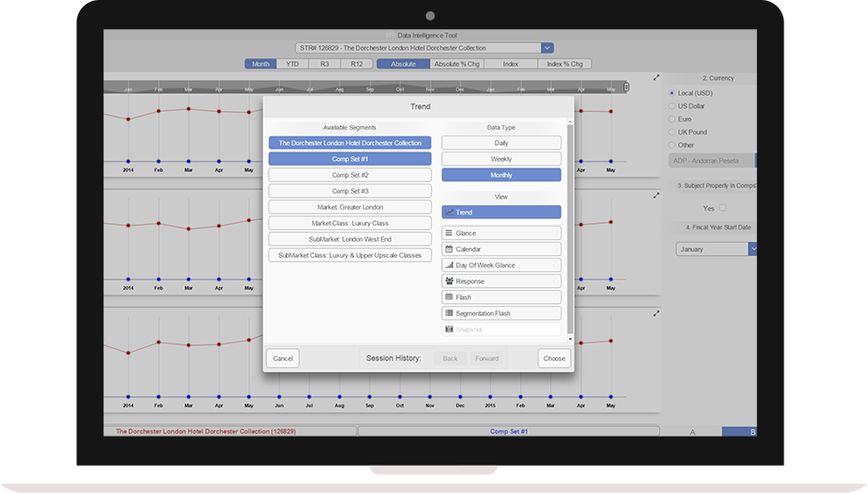Select Local (USD) currency radio
Image resolution: width=868 pixels, height=493 pixels.
tap(671, 93)
